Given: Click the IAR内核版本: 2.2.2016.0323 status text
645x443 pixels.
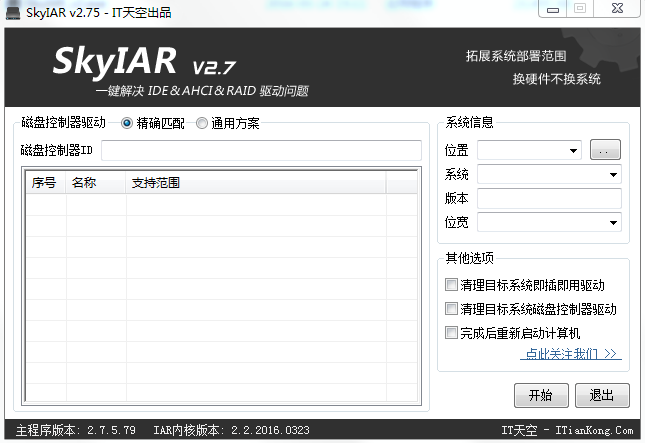Looking at the screenshot, I should [231, 430].
